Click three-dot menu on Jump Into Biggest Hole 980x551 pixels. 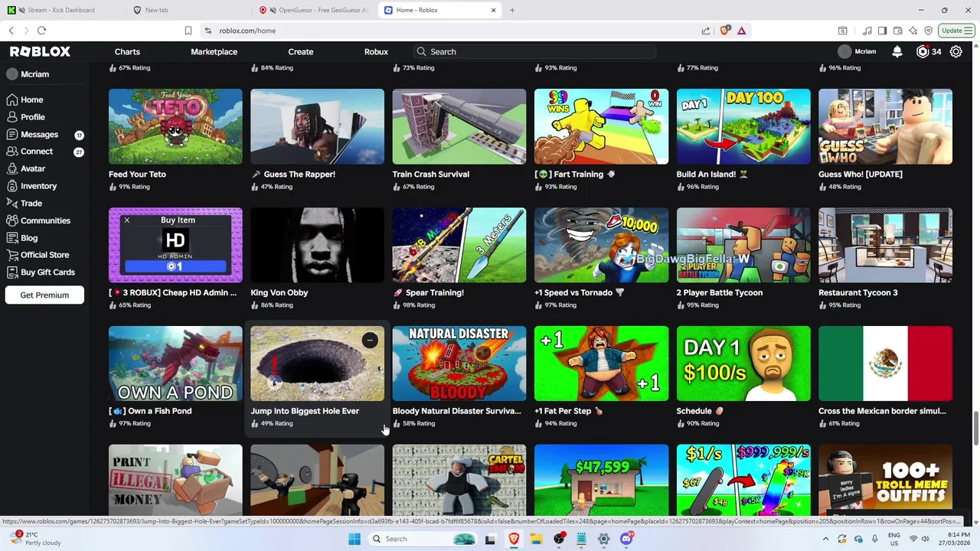pos(370,340)
